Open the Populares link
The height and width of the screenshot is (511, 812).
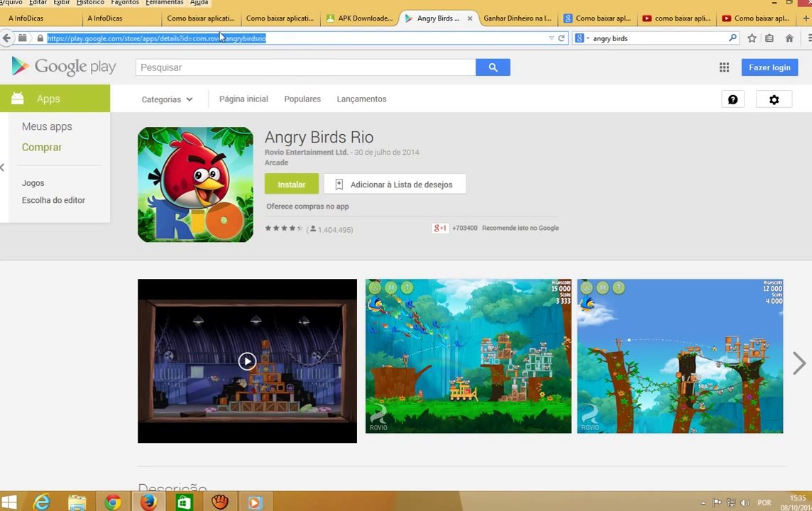pos(302,99)
